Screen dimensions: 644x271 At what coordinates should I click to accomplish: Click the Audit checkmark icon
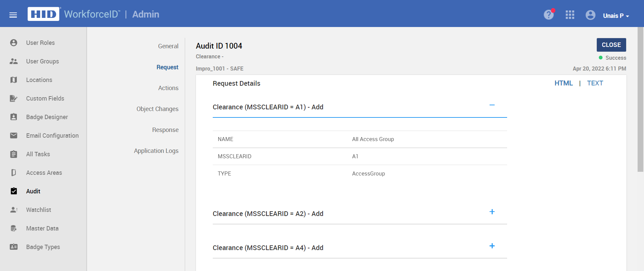click(x=13, y=191)
